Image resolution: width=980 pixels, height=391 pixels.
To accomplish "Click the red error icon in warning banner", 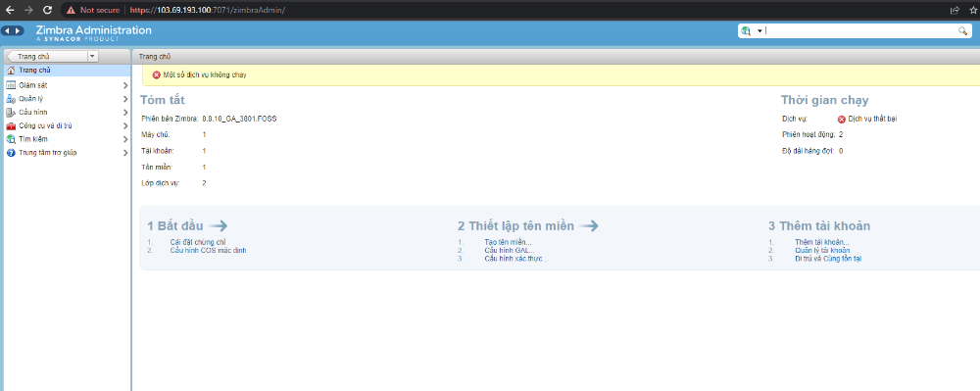I will pos(156,74).
